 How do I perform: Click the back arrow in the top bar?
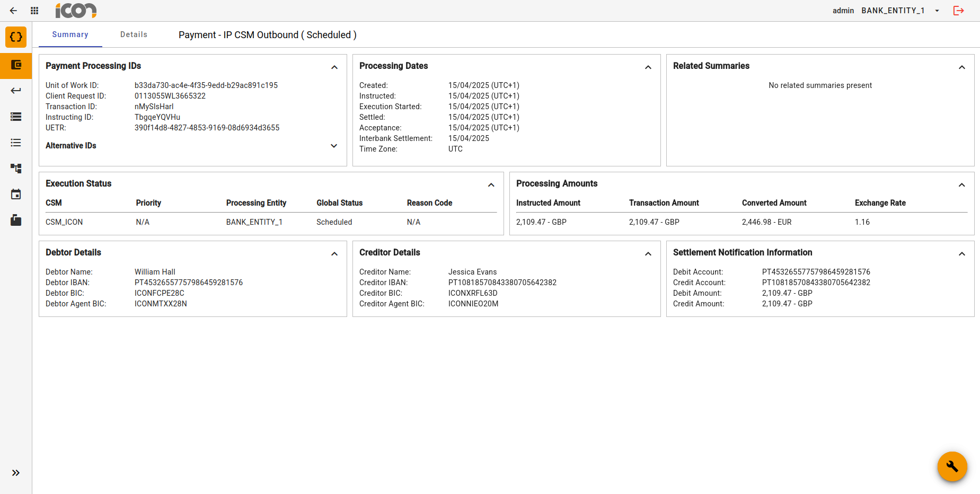coord(13,11)
